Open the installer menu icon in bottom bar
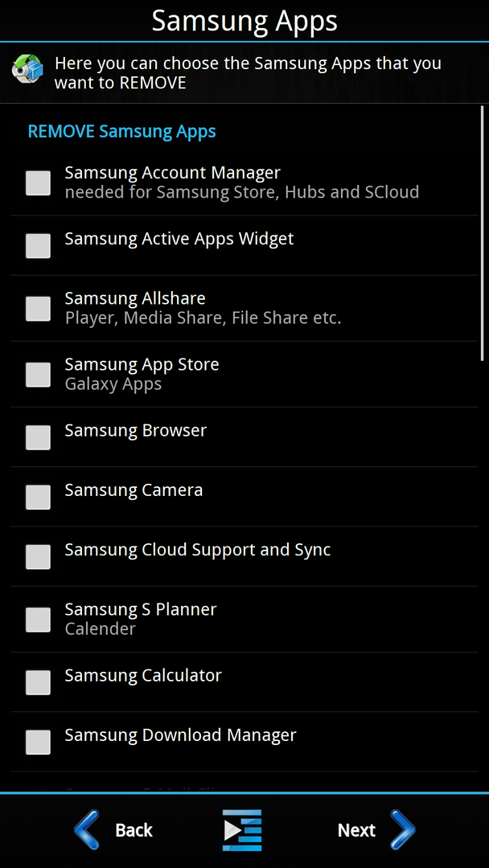Image resolution: width=489 pixels, height=868 pixels. pos(242,829)
